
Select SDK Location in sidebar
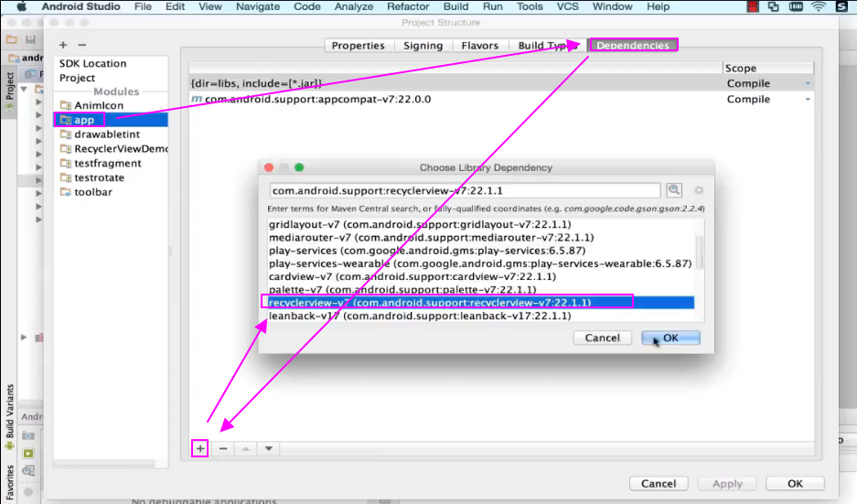click(x=93, y=63)
